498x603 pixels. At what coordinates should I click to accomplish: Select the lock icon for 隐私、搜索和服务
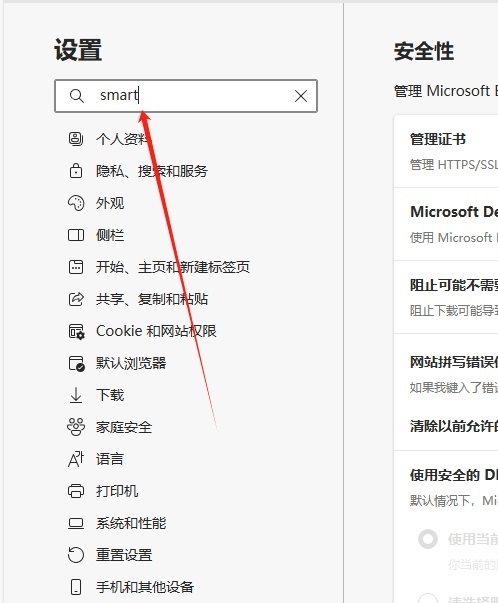click(76, 170)
